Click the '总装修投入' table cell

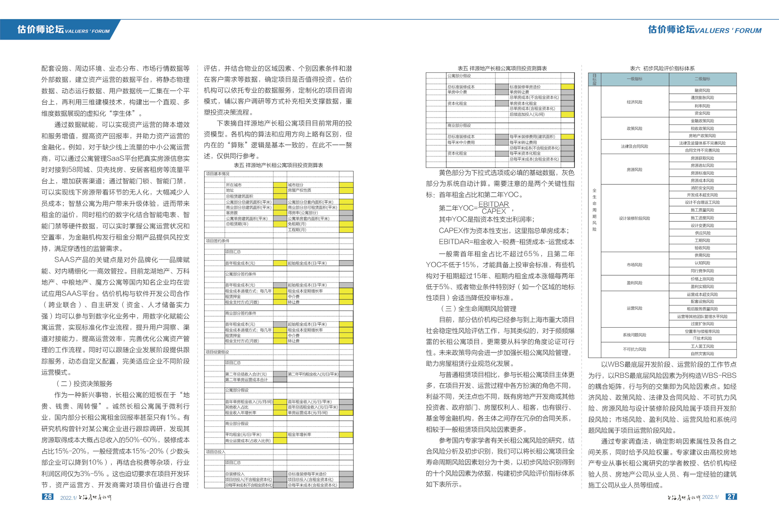[x=249, y=474]
